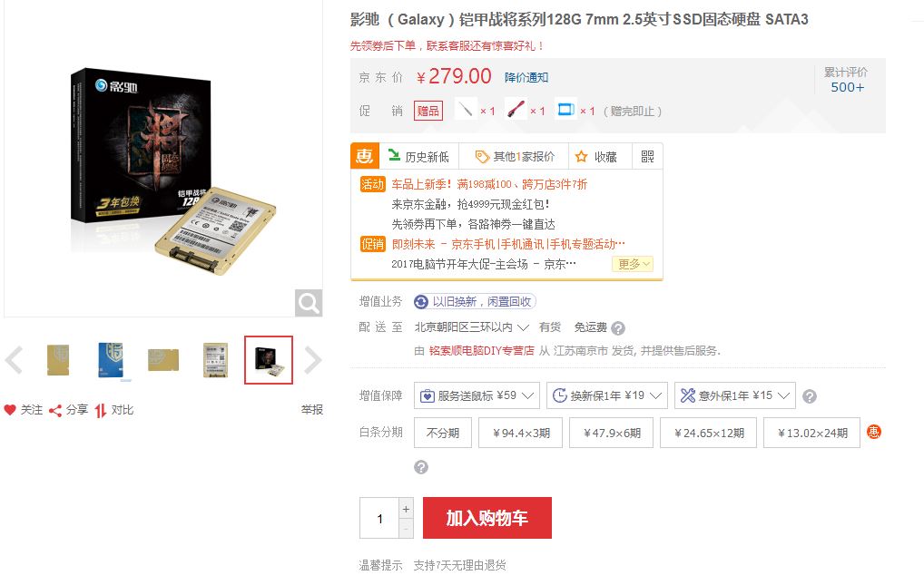924x585 pixels.
Task: Select 不分期 installment option
Action: 443,433
